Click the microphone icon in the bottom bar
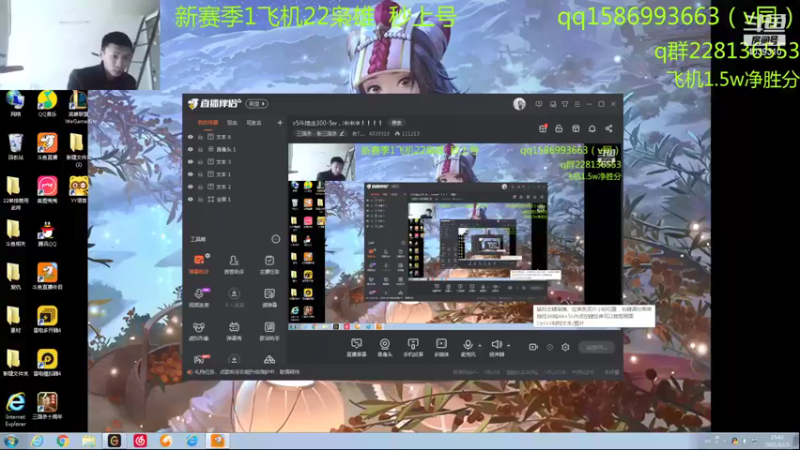The height and width of the screenshot is (450, 800). 467,345
